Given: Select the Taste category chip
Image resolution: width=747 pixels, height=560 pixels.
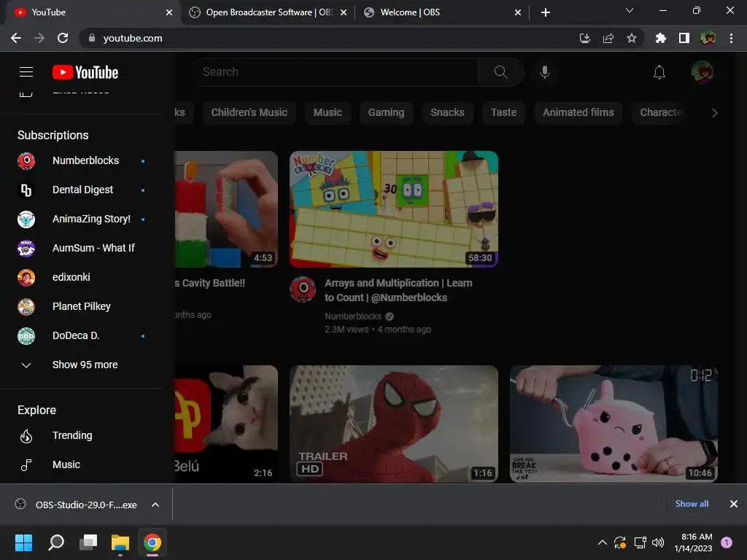Looking at the screenshot, I should tap(503, 112).
